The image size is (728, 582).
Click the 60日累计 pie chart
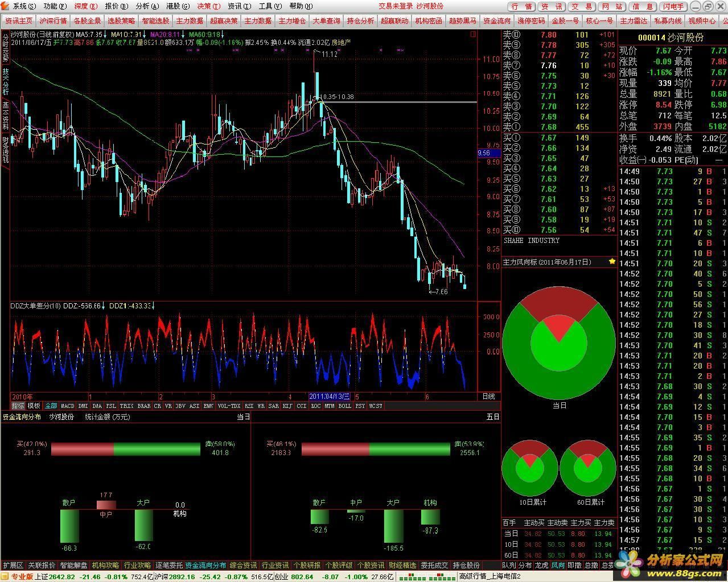click(588, 468)
